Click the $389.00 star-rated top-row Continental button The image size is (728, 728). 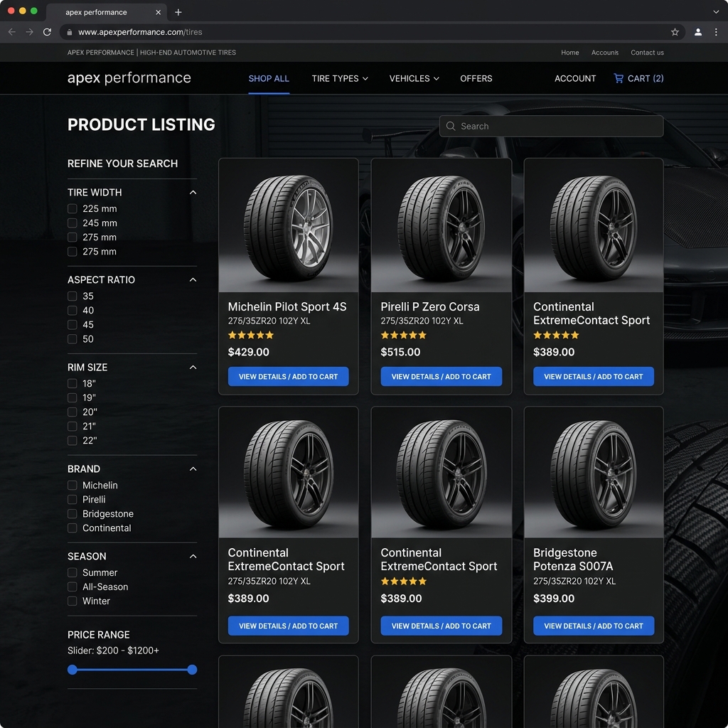pos(594,377)
